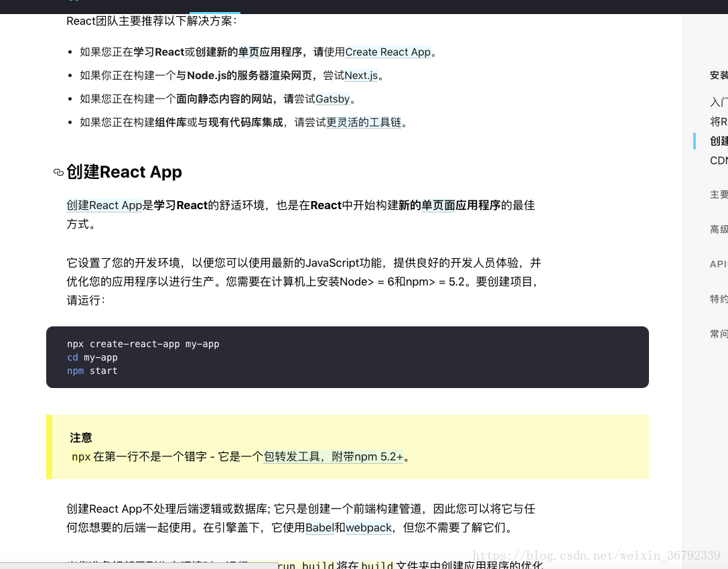Screen dimensions: 728x569
Task: Select the 入门 sidebar item
Action: [x=719, y=102]
